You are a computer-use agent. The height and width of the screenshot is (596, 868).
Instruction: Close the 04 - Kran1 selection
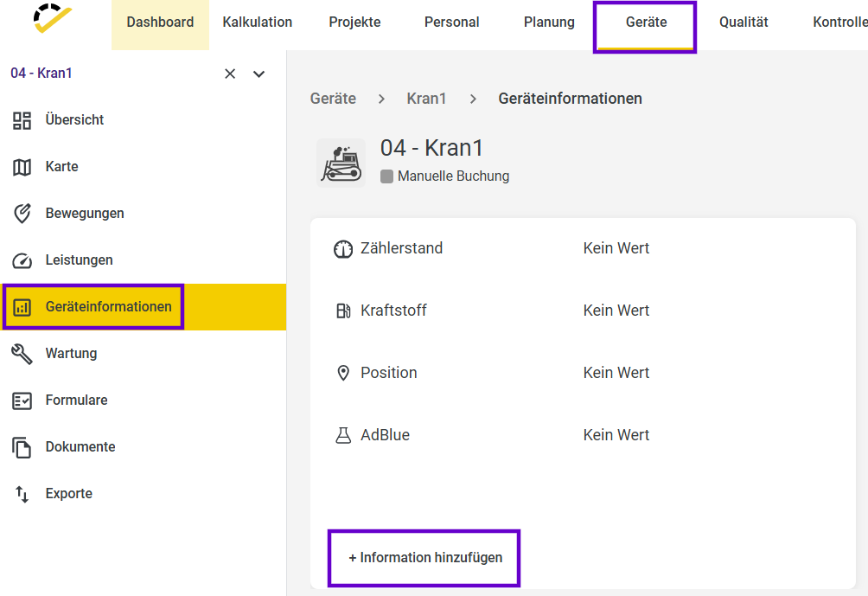[x=230, y=74]
